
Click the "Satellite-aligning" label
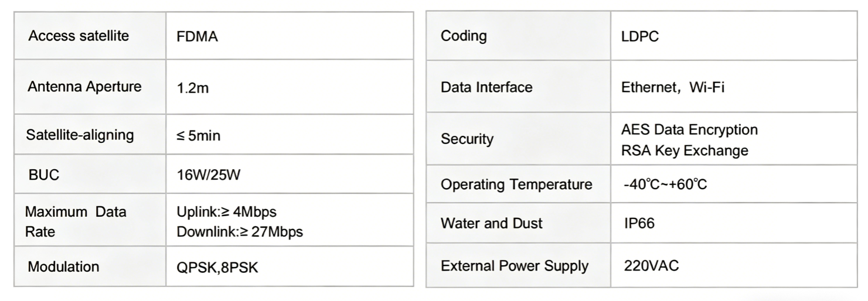pyautogui.click(x=80, y=135)
